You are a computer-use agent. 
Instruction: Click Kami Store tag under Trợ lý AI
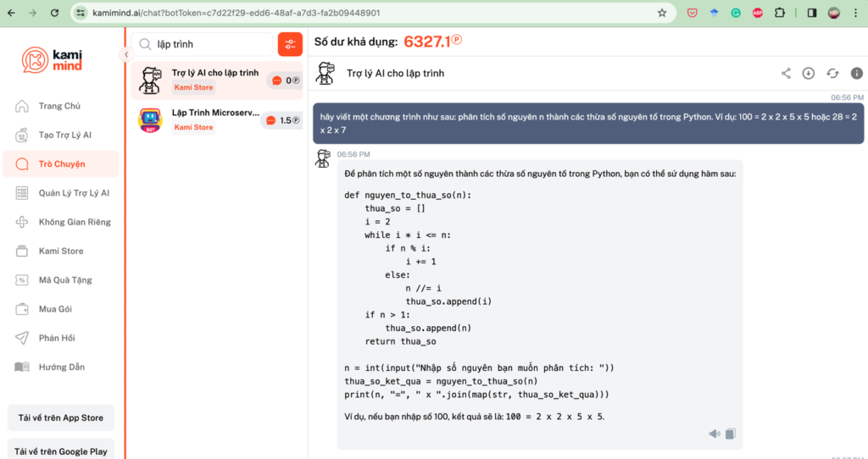click(x=193, y=87)
